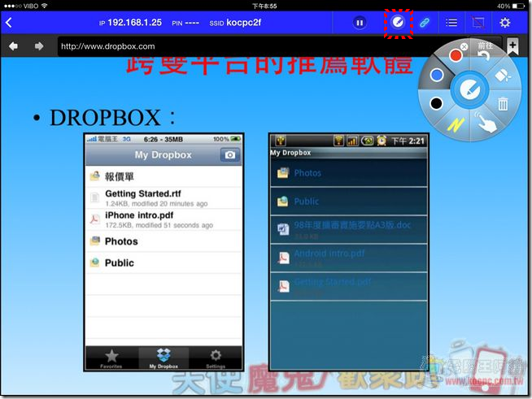Screen dimensions: 532x399
Task: Pause the projection with the pause button
Action: click(x=360, y=23)
